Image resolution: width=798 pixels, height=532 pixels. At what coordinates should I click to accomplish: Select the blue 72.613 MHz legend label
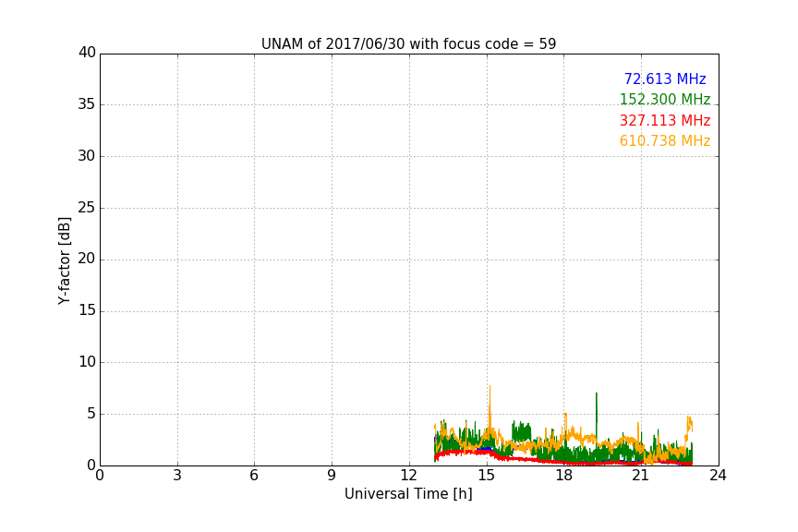pos(665,79)
